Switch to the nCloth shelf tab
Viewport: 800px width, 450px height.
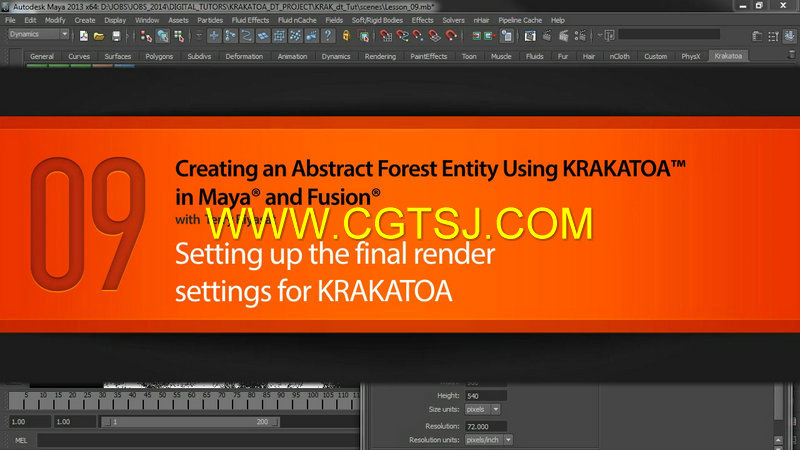(619, 57)
